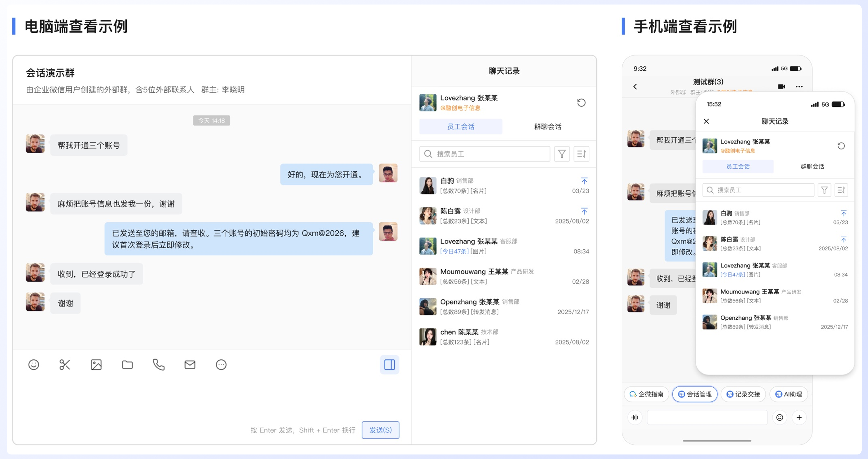
Task: Tap the 记录交接 chip on mobile
Action: coord(743,394)
